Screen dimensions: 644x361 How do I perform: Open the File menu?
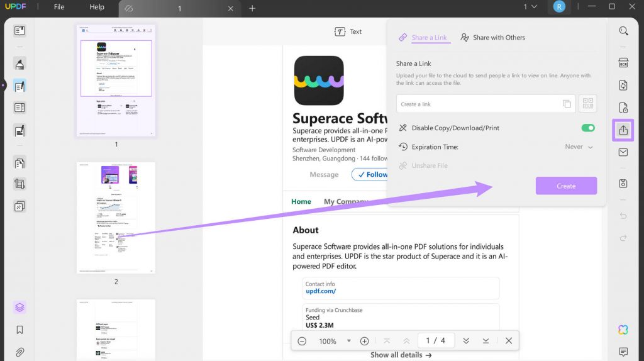tap(59, 7)
